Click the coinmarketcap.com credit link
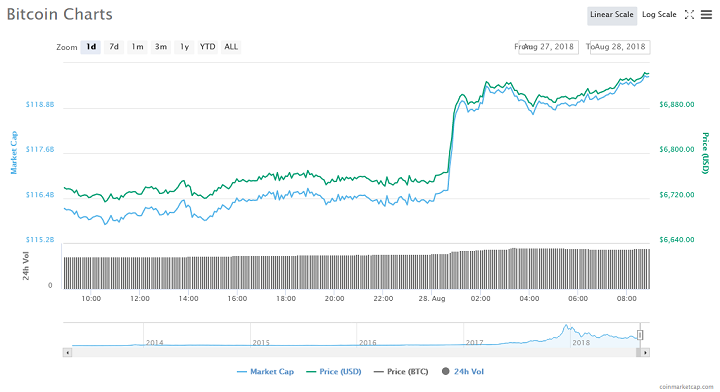The height and width of the screenshot is (392, 720). point(686,387)
